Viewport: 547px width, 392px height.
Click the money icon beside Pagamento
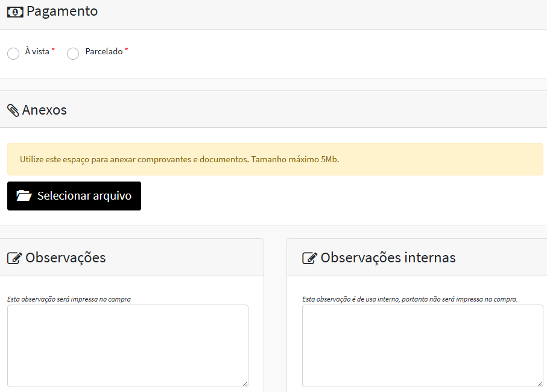pyautogui.click(x=15, y=11)
